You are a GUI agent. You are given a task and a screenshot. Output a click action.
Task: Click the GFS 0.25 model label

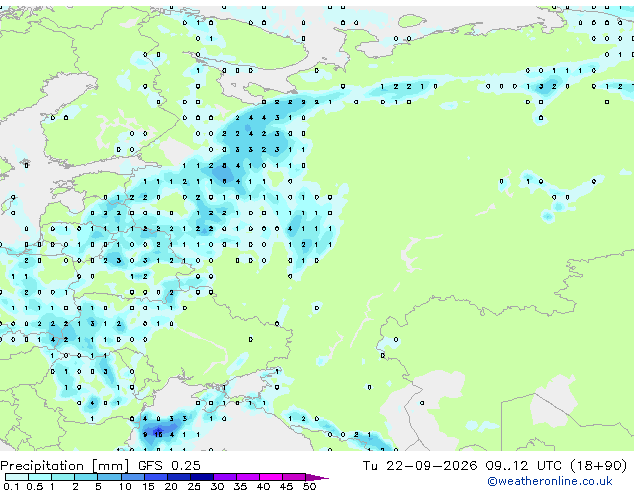(169, 465)
